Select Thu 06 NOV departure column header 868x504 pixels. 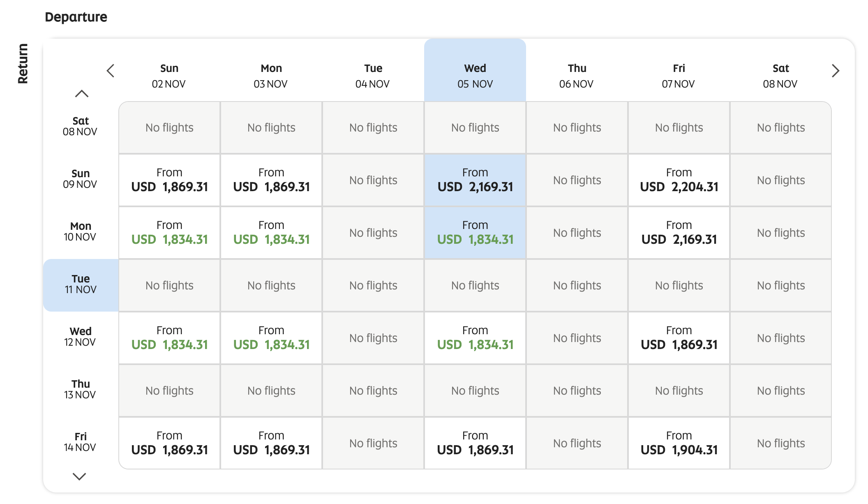577,76
